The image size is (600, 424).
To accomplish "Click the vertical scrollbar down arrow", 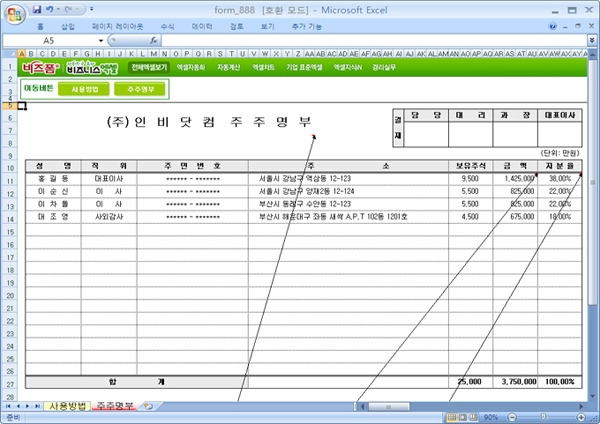I will [x=592, y=397].
